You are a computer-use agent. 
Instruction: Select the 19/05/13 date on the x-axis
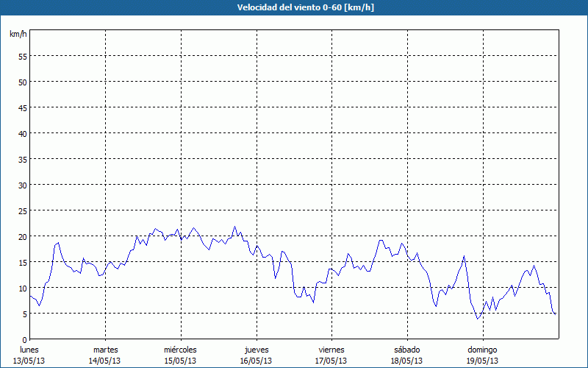pos(482,361)
